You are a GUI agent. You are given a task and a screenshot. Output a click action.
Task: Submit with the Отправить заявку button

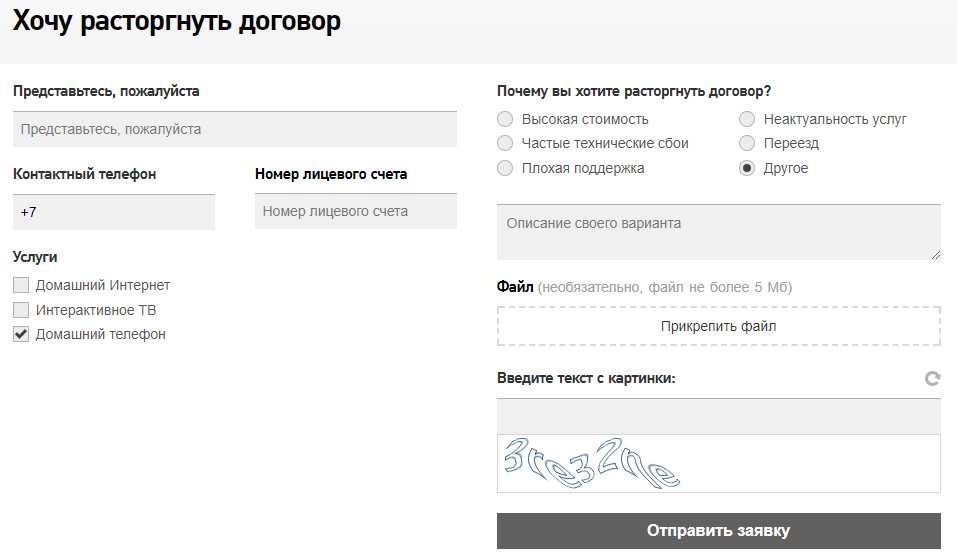[x=718, y=531]
